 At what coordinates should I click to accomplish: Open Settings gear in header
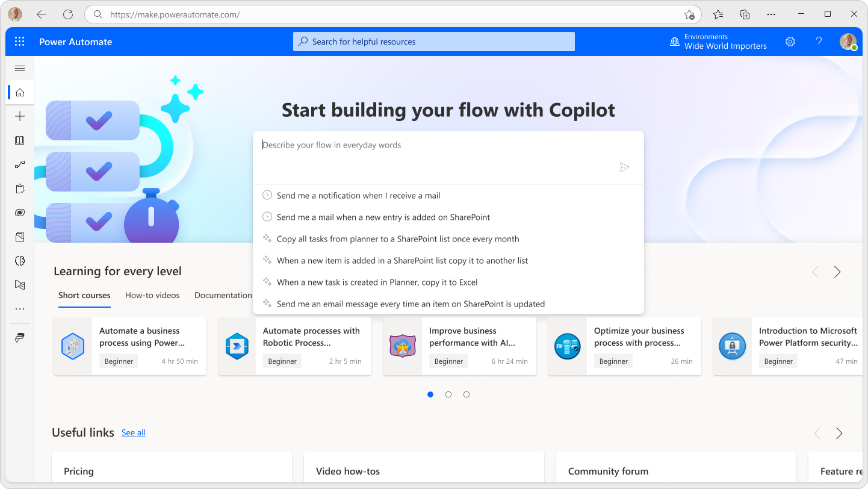pos(790,42)
